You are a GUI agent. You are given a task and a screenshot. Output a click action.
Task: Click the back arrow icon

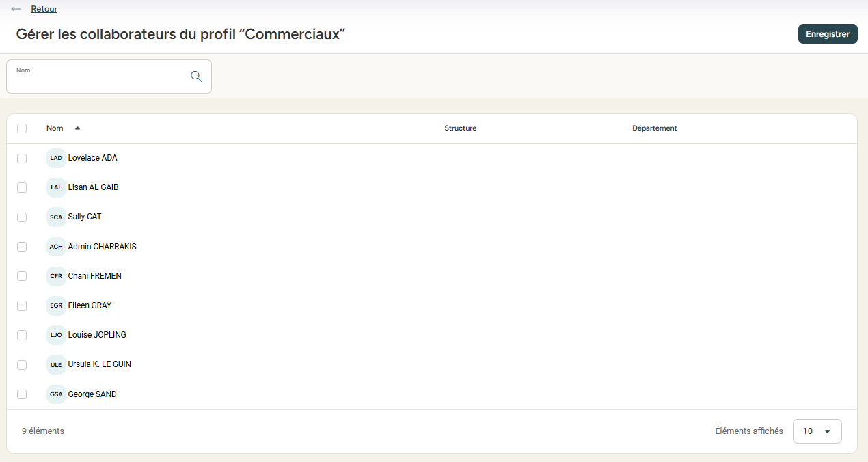point(16,9)
